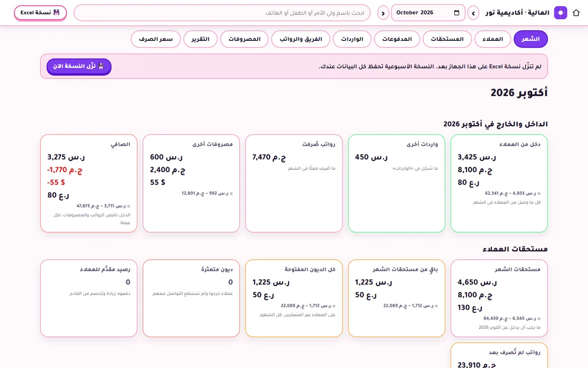Click the رواتب لم تُصرف بعد card title
This screenshot has height=368, width=588.
(x=514, y=352)
